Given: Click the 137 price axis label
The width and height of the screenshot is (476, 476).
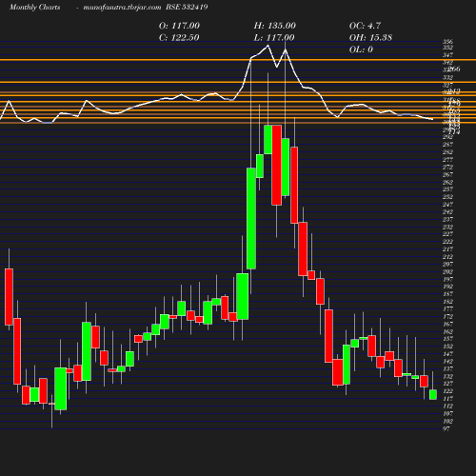Looking at the screenshot, I should [447, 368].
